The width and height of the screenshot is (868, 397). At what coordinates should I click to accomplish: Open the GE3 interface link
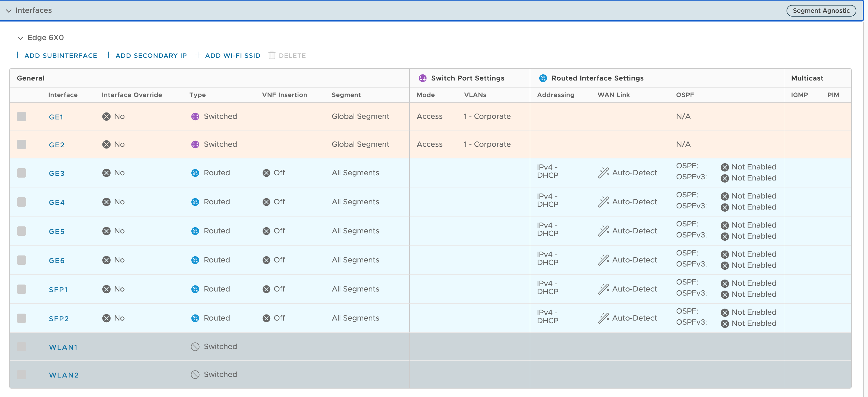pyautogui.click(x=57, y=174)
